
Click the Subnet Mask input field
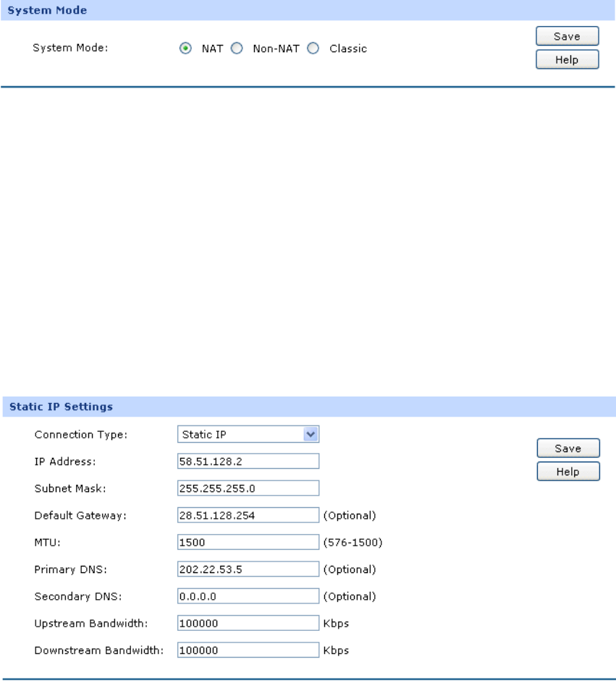(248, 488)
